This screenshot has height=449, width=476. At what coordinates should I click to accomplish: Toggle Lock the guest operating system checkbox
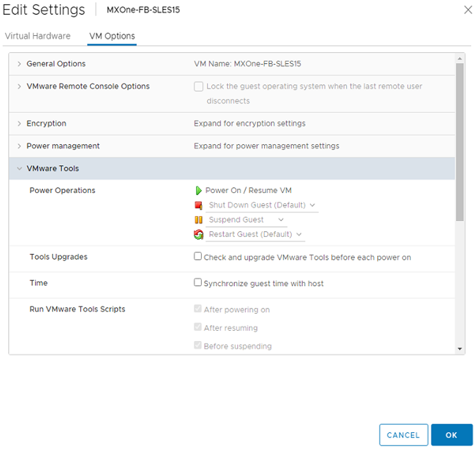[198, 87]
